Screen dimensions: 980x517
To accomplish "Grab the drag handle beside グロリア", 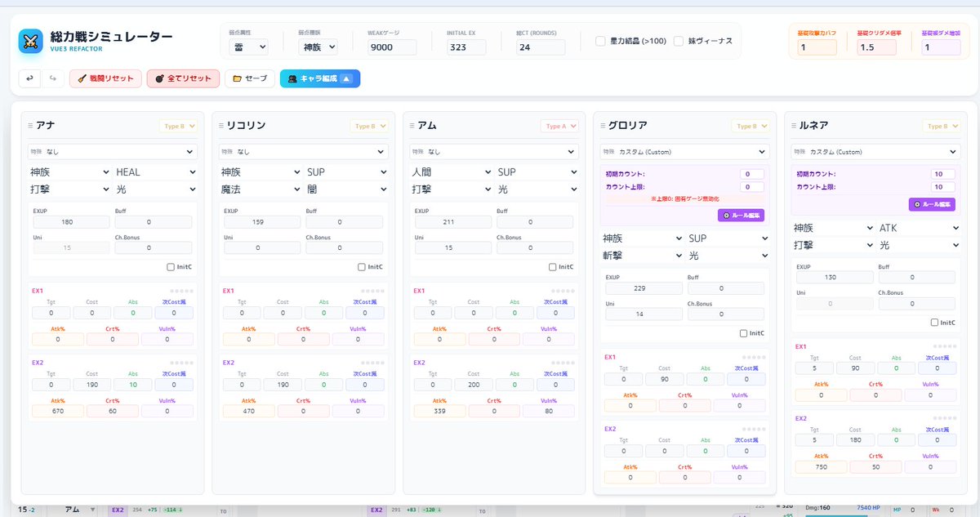I will click(603, 126).
